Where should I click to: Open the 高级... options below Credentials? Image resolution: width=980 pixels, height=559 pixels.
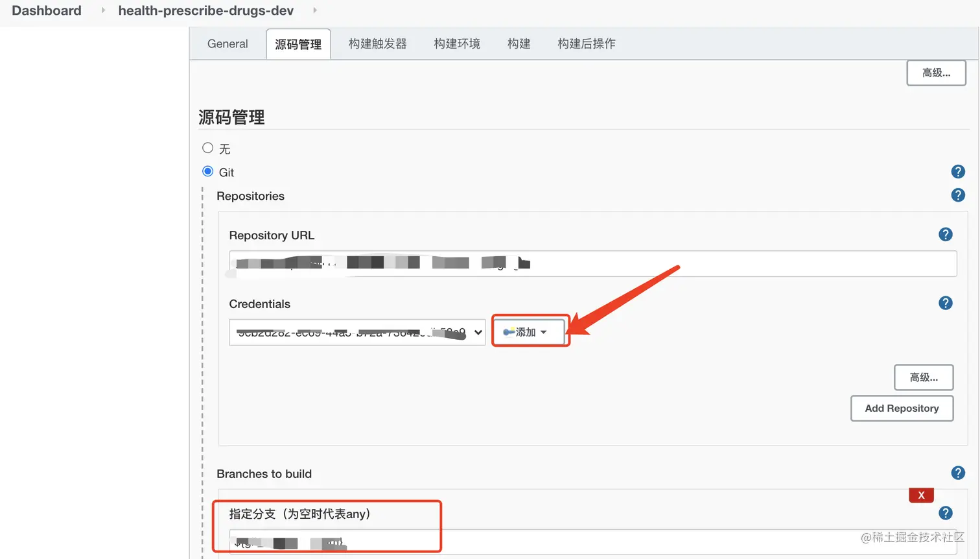tap(924, 377)
